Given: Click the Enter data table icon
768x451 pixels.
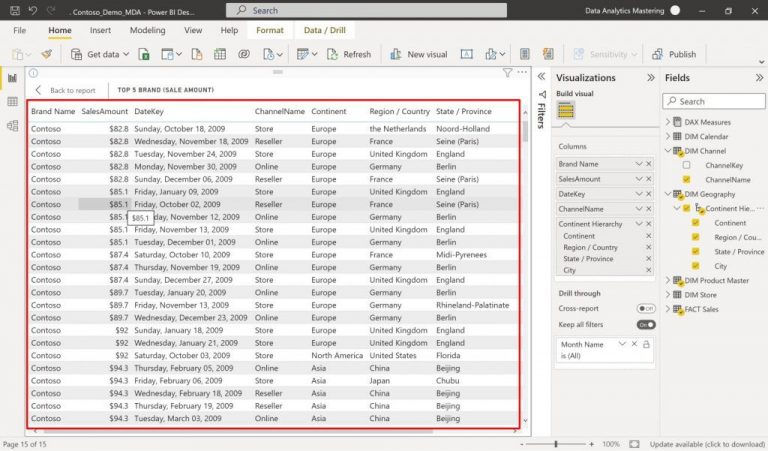Looking at the screenshot, I should pyautogui.click(x=220, y=54).
